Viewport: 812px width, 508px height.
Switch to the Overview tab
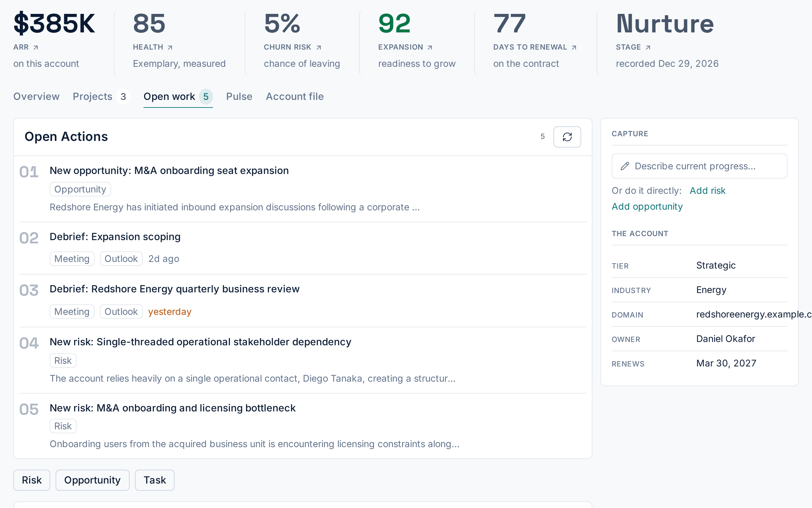(36, 97)
